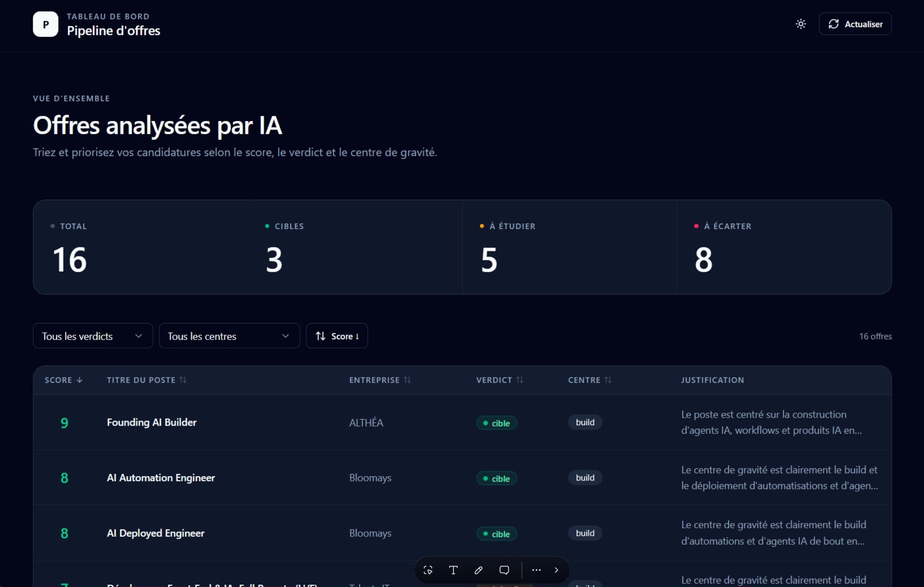Sort table by SCORE column header

(64, 380)
